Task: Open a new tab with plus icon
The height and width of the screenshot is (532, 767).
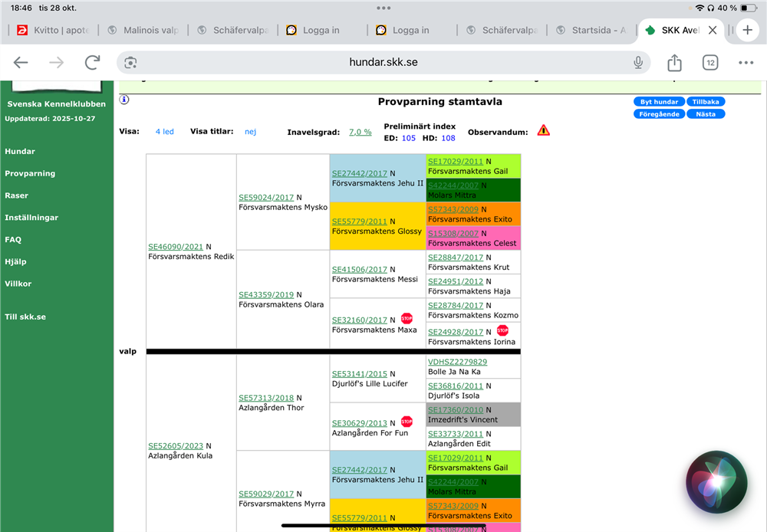Action: point(748,30)
